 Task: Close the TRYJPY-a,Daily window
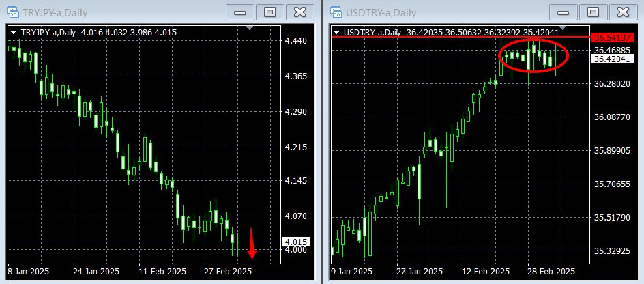[x=299, y=12]
